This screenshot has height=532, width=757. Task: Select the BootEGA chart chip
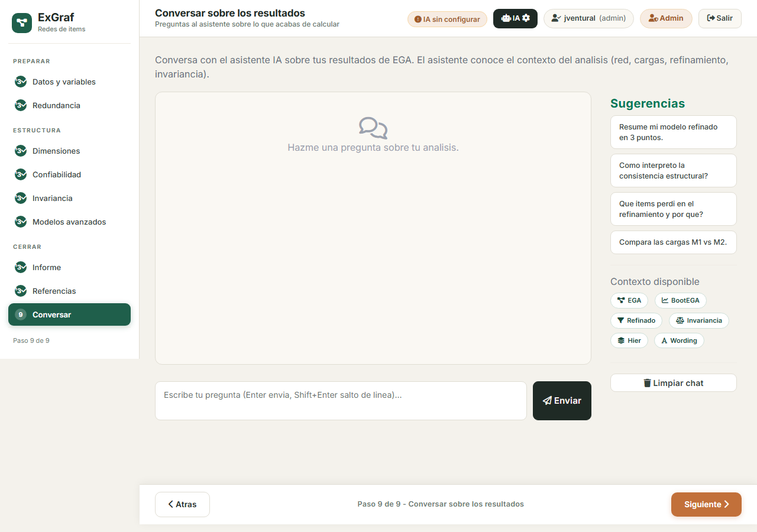(680, 300)
